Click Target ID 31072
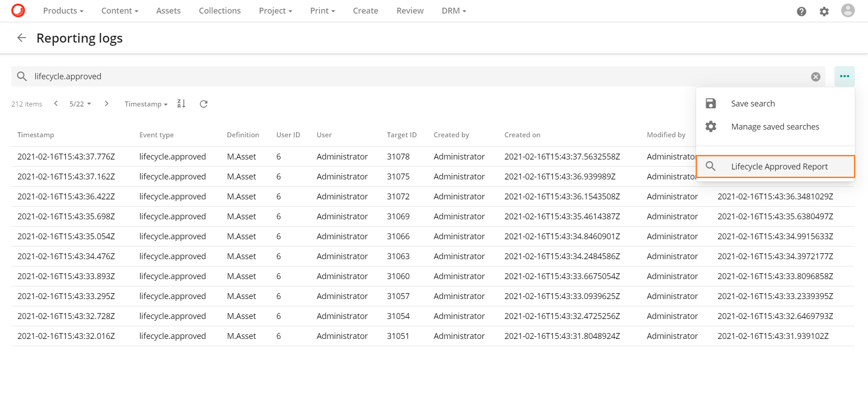Viewport: 868px width, 401px height. (398, 196)
